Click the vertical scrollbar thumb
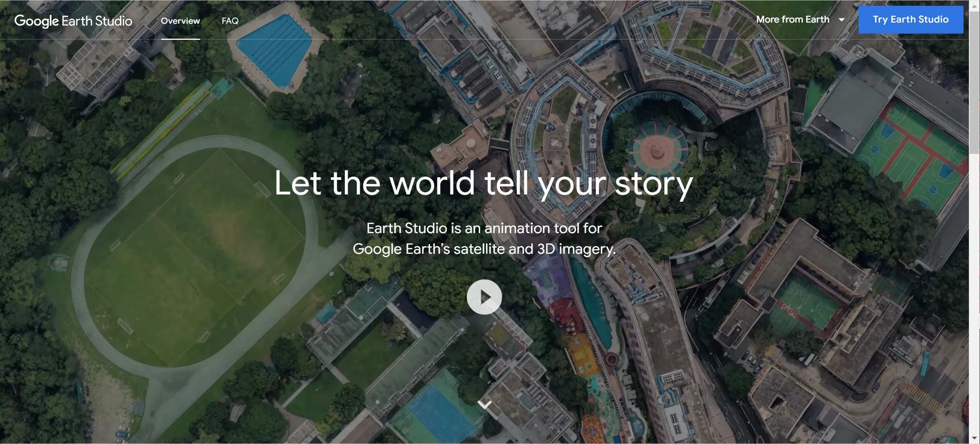The image size is (980, 444). tap(974, 82)
